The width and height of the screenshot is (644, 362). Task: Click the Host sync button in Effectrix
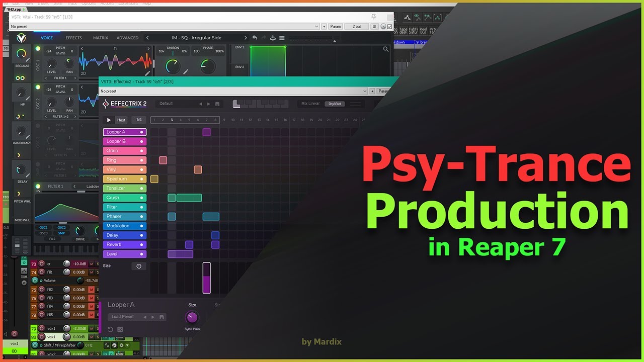(121, 120)
